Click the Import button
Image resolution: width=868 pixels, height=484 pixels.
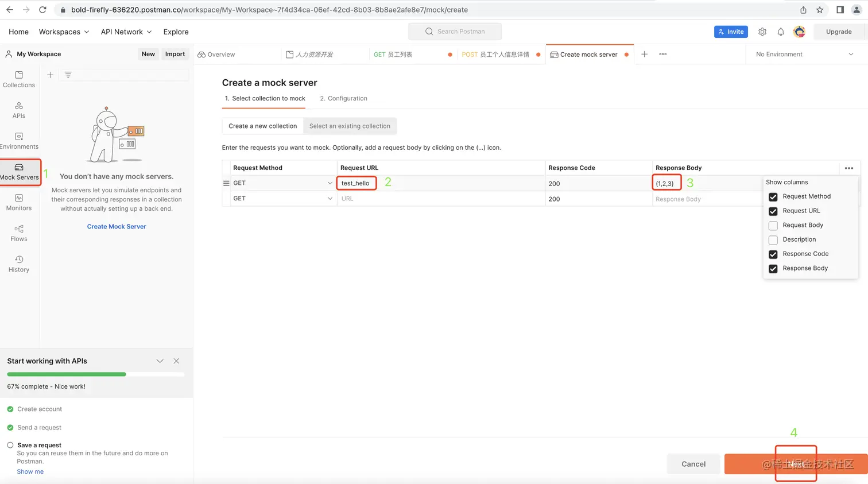(175, 54)
